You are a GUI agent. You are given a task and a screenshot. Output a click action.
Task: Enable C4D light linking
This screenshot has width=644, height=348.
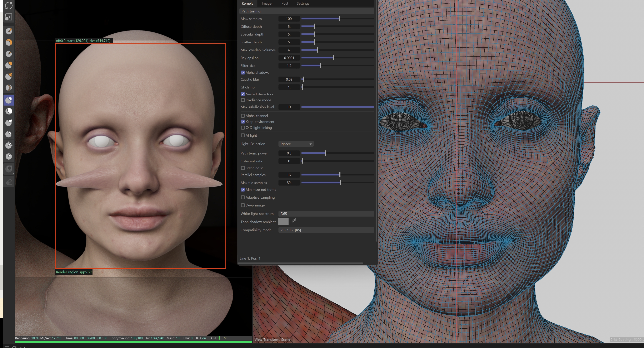(243, 128)
